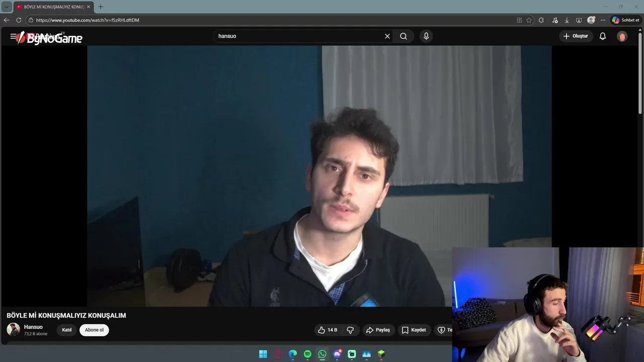Open browser settings three-dots menu
Image resolution: width=644 pixels, height=362 pixels.
point(603,20)
